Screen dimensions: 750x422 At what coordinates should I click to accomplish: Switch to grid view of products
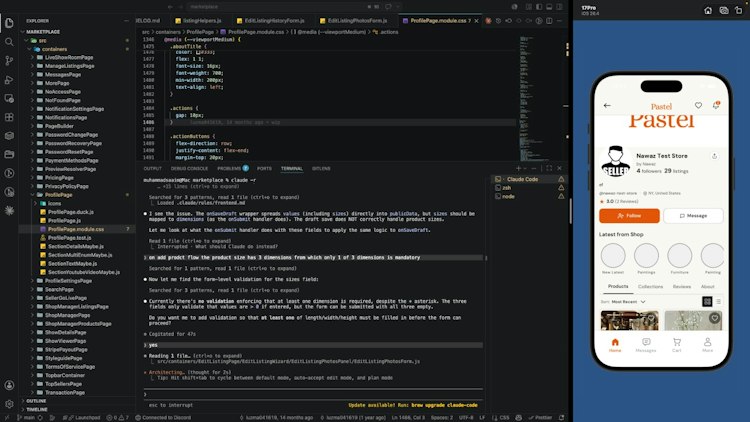click(707, 301)
